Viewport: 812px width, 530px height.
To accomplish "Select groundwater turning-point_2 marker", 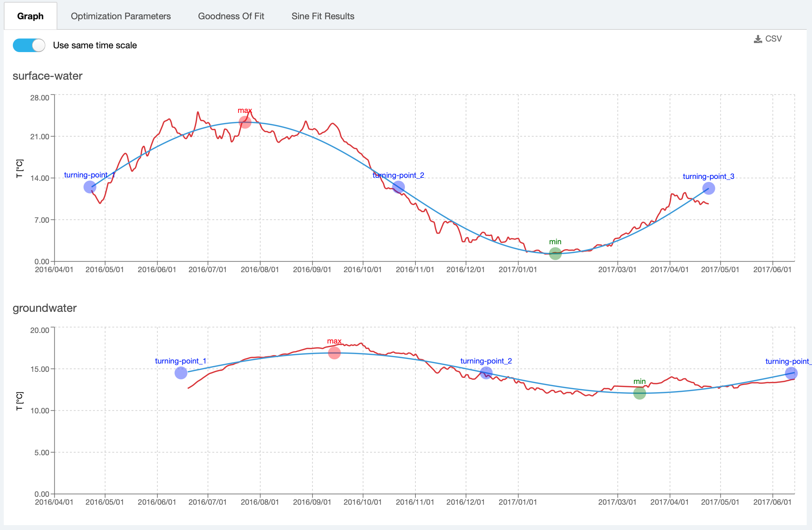I will point(486,373).
